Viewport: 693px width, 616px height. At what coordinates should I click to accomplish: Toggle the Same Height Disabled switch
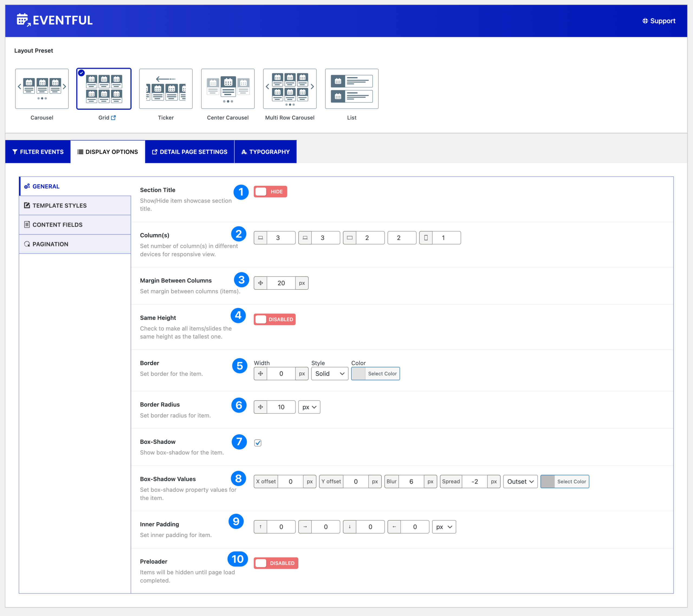click(x=274, y=319)
